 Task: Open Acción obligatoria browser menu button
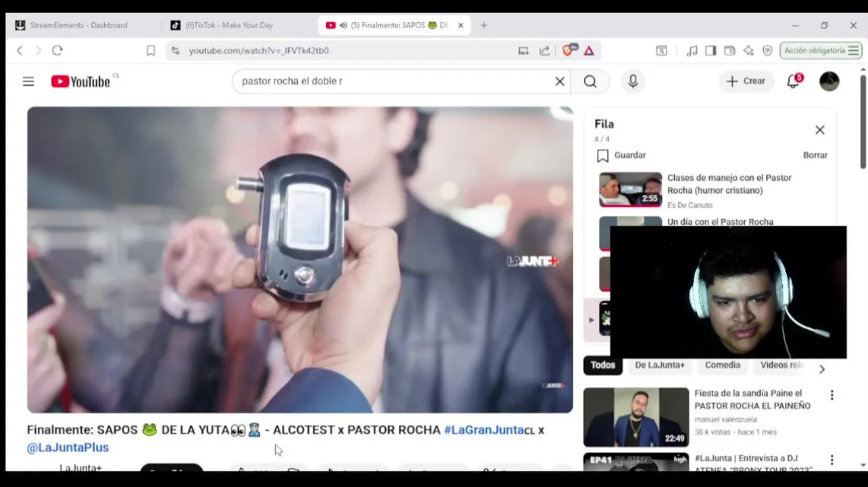(820, 51)
